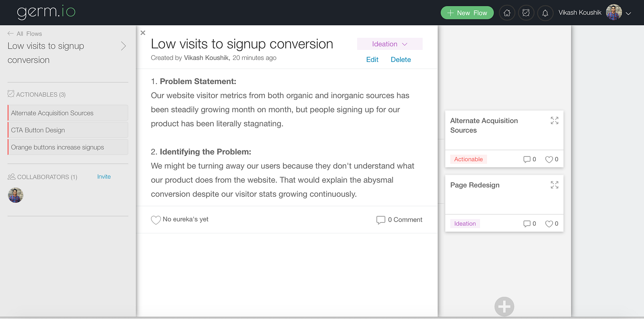Viewport: 644px width, 319px height.
Task: Open the user account menu chevron
Action: point(628,13)
